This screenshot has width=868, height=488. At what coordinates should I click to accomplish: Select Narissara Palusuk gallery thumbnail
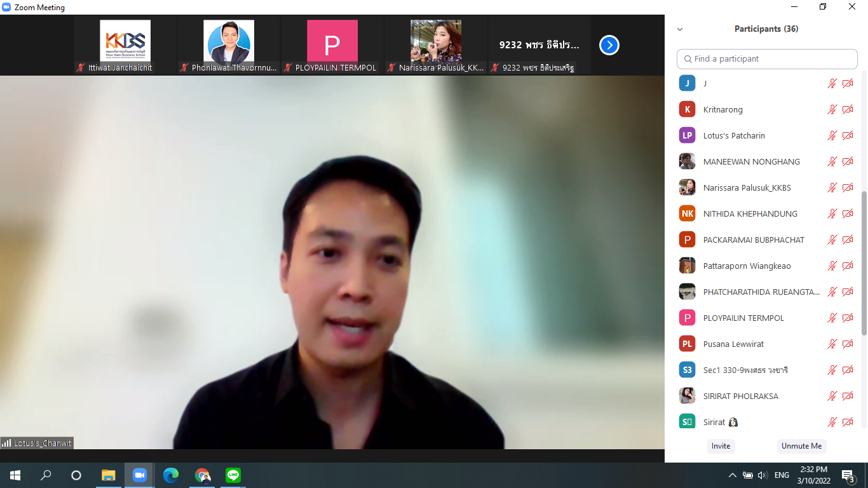click(x=436, y=46)
